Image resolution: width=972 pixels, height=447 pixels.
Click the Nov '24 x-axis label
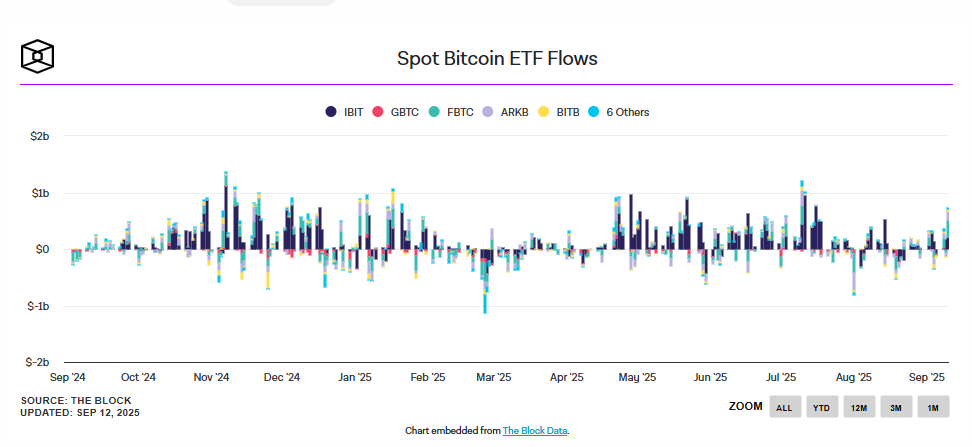pyautogui.click(x=211, y=377)
